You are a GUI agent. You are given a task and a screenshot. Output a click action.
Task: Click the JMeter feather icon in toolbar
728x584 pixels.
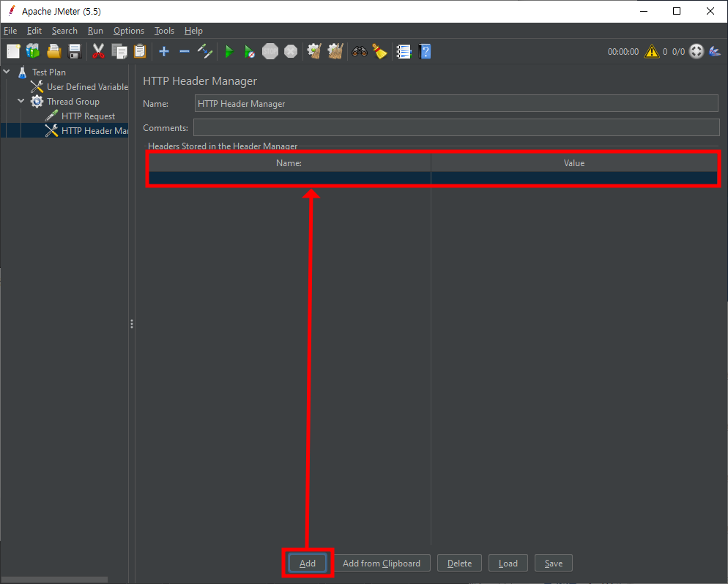[715, 51]
